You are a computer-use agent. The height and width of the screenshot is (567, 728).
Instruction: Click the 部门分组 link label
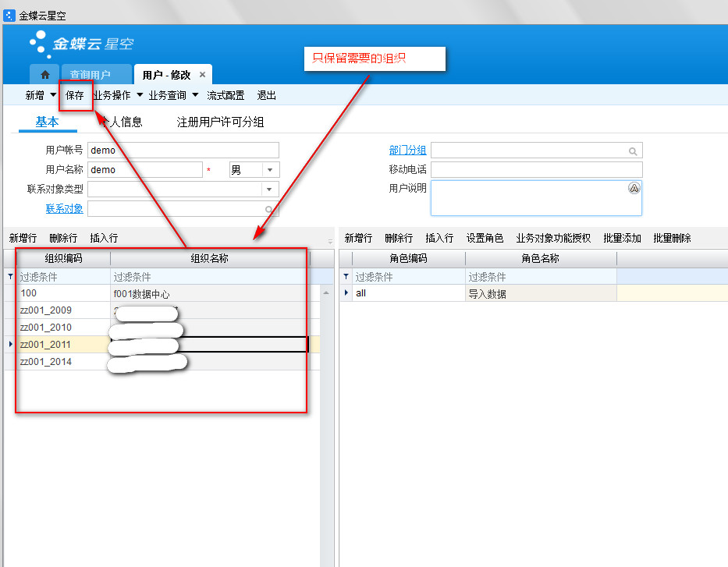tap(407, 150)
